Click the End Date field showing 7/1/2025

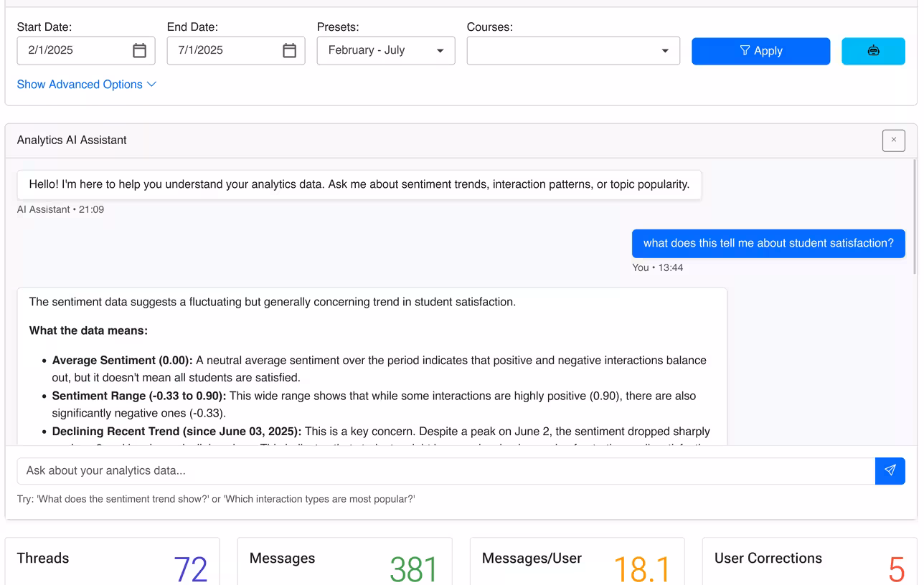click(x=236, y=51)
